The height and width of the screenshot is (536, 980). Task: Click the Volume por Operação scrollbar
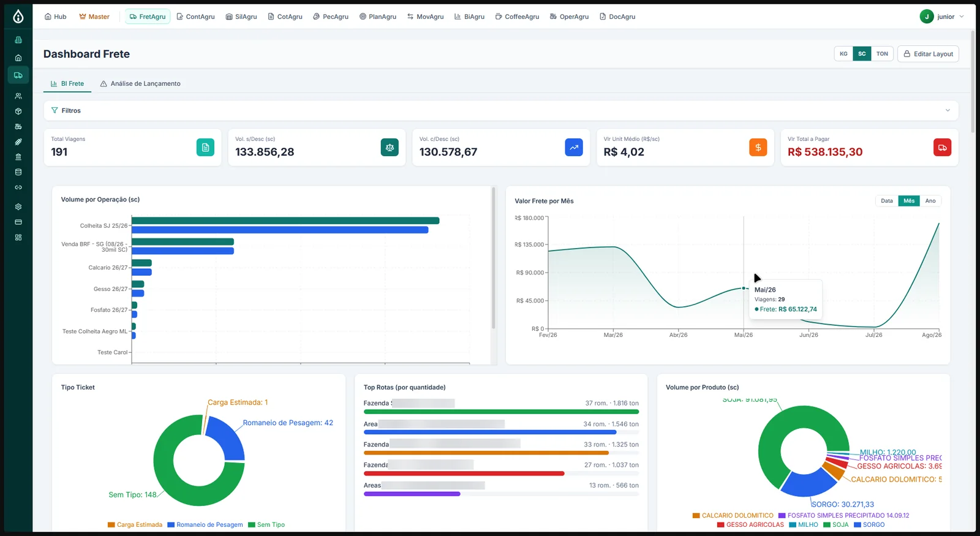pos(493,258)
